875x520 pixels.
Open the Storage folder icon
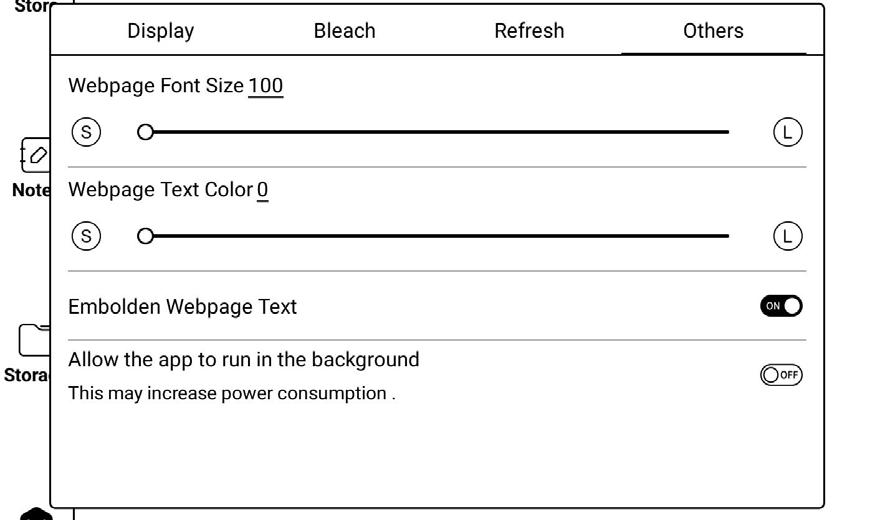38,340
